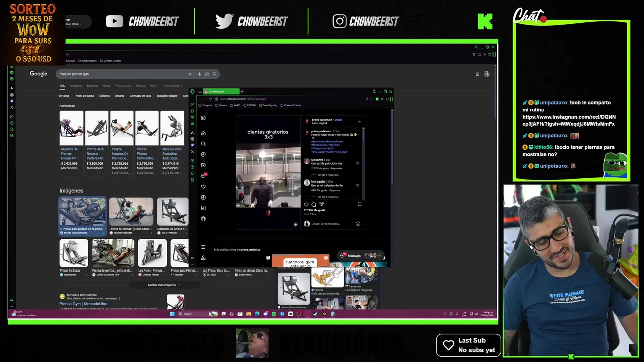
Task: Expand 'Ver las 3 respuestas' replies
Action: pyautogui.click(x=328, y=197)
